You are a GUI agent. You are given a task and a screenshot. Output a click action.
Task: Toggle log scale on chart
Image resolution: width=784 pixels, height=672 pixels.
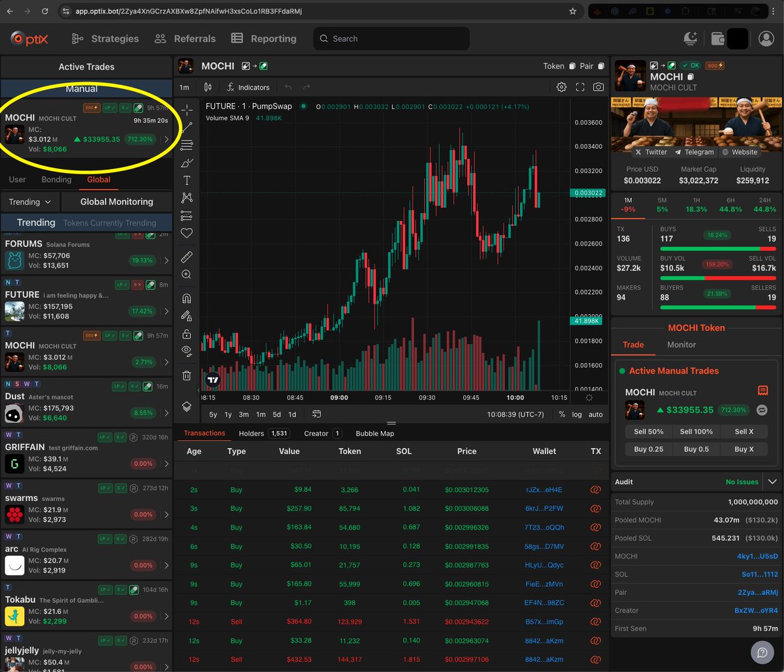coord(577,414)
